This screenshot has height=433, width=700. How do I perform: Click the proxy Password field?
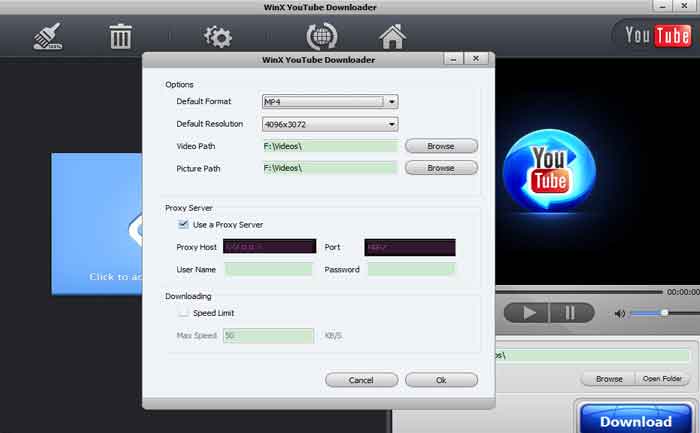tap(411, 269)
